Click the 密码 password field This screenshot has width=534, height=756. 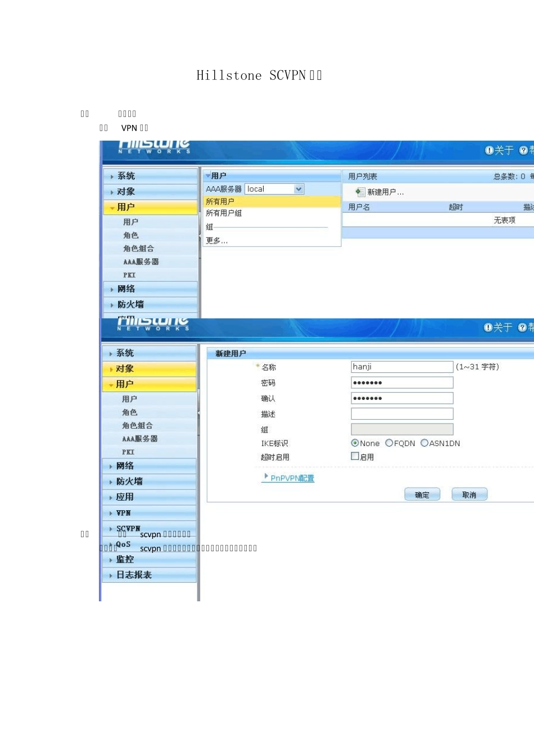pos(402,382)
